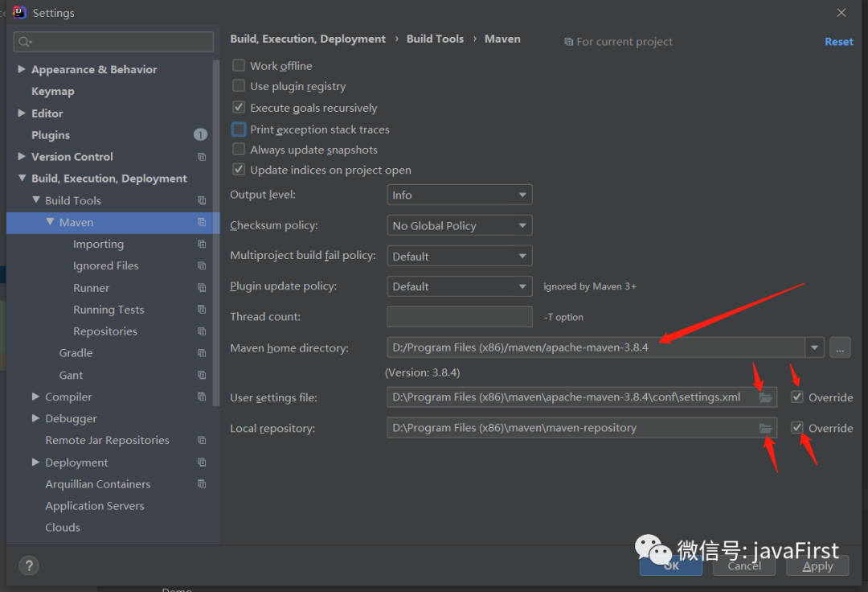Open the Output level dropdown

(x=460, y=195)
